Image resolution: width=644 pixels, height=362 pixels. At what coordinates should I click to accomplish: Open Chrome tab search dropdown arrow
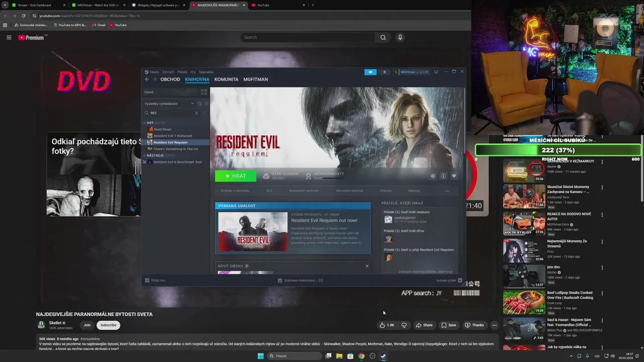(5, 5)
